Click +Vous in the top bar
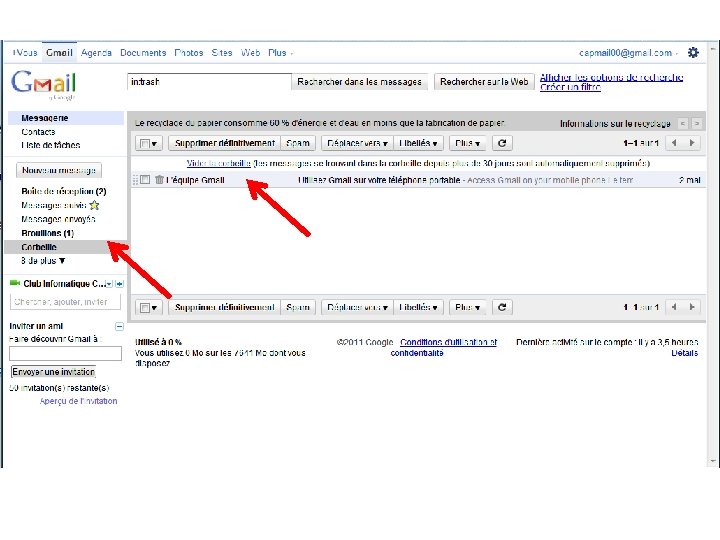This screenshot has width=720, height=540. click(25, 53)
